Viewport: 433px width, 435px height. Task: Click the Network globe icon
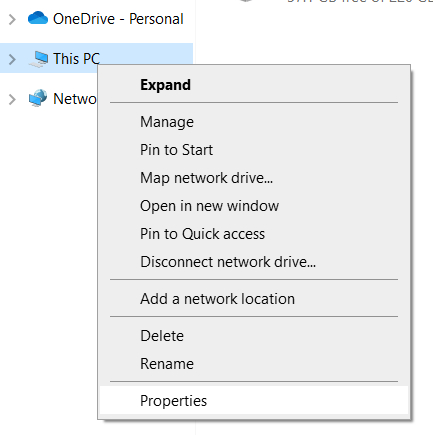click(x=38, y=98)
